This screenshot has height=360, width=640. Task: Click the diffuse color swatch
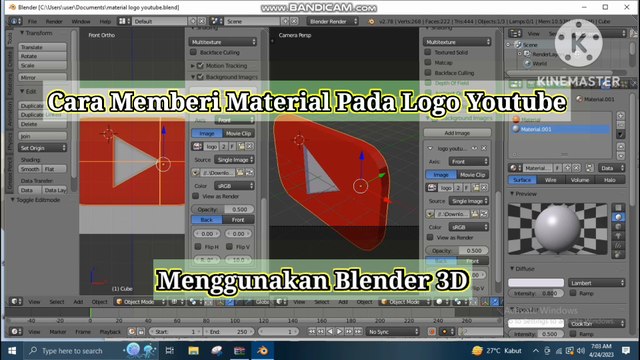(536, 282)
